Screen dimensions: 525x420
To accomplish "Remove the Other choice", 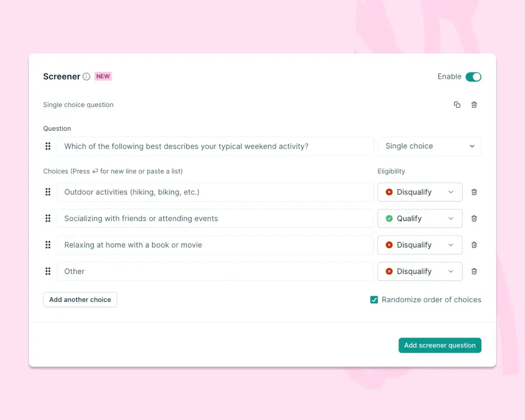I will pos(474,271).
